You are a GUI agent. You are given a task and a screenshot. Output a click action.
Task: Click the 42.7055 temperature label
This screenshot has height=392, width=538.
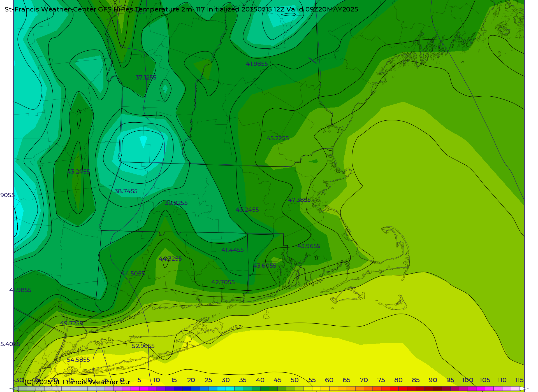pos(223,282)
